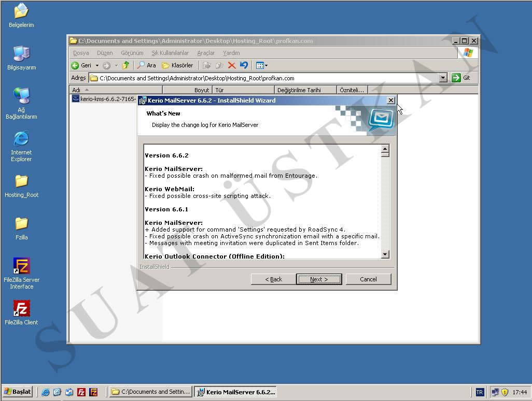This screenshot has height=401, width=532.
Task: Launch the FileZilla Server Interface desktop shortcut
Action: click(x=21, y=273)
